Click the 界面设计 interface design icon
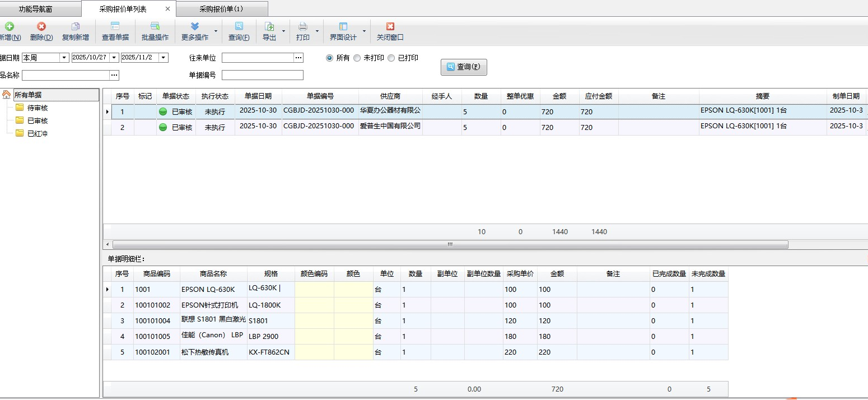Image resolution: width=868 pixels, height=400 pixels. click(x=343, y=26)
